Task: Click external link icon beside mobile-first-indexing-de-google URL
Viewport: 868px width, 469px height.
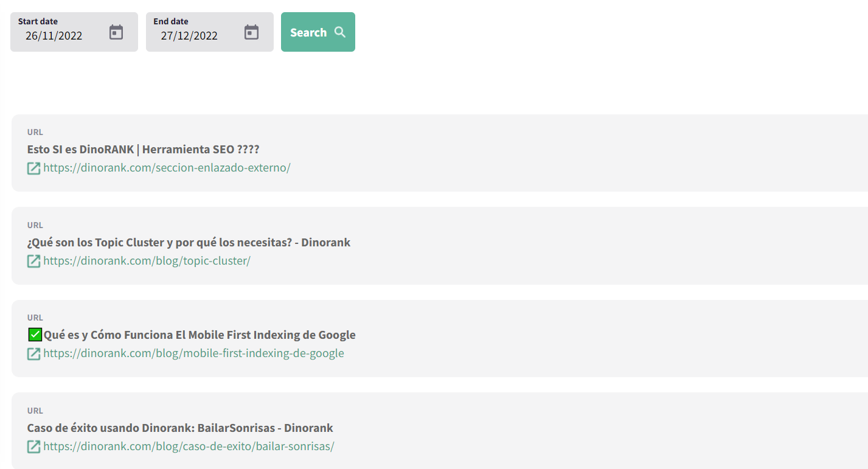Action: [x=34, y=353]
